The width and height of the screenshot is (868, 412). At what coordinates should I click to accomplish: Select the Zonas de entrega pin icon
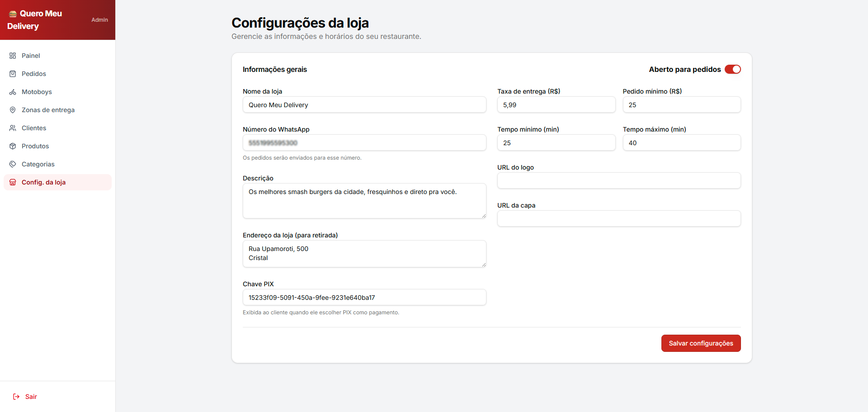coord(12,109)
